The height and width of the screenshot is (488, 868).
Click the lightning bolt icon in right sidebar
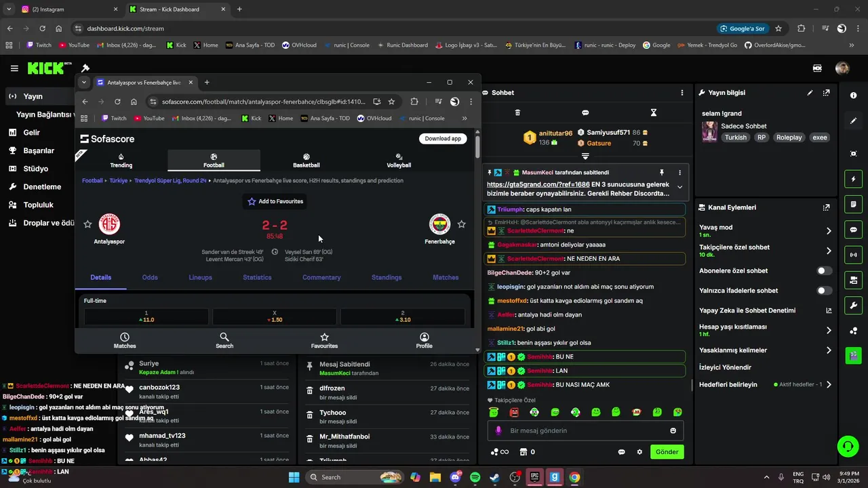coord(854,179)
